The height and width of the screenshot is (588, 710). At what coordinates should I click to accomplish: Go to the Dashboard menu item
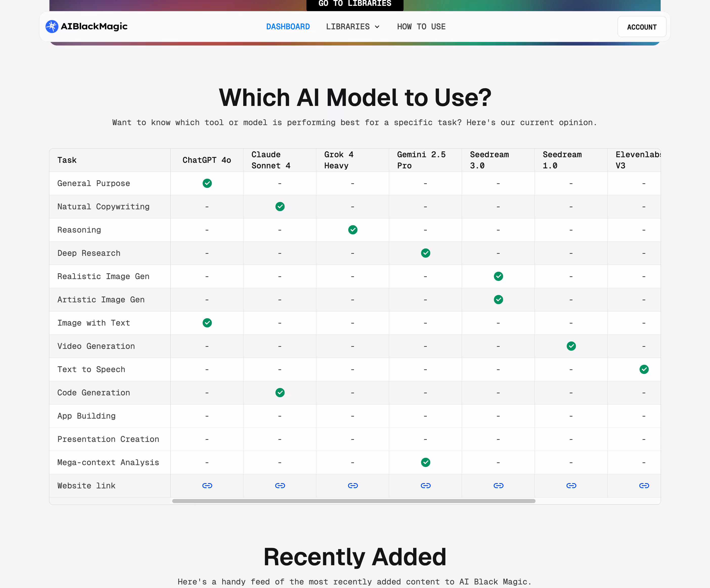click(288, 27)
